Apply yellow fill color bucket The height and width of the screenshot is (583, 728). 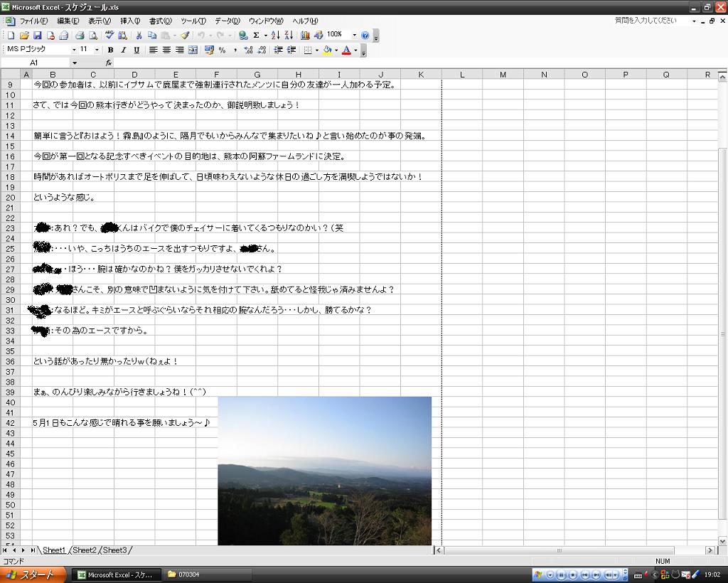(x=328, y=50)
